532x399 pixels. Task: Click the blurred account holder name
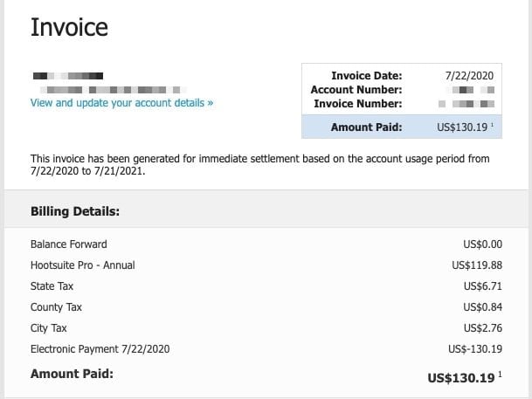pyautogui.click(x=68, y=76)
